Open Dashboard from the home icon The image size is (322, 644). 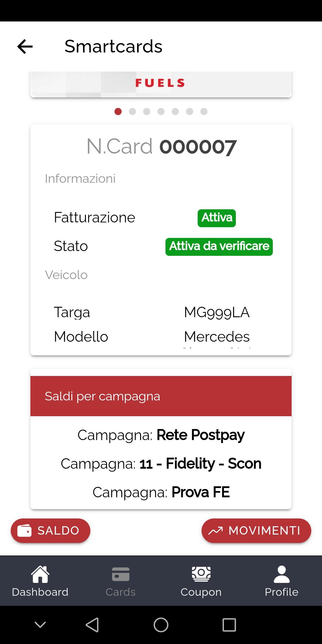(40, 581)
